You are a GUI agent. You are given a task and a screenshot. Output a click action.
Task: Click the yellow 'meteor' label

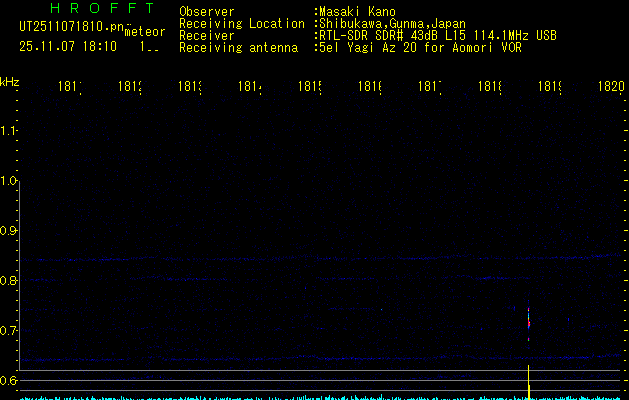click(144, 32)
